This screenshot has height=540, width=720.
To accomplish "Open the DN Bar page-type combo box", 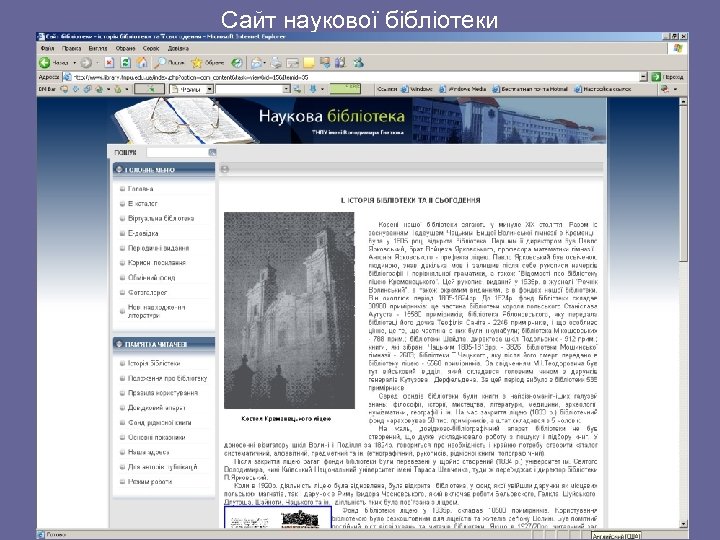I will [x=191, y=89].
